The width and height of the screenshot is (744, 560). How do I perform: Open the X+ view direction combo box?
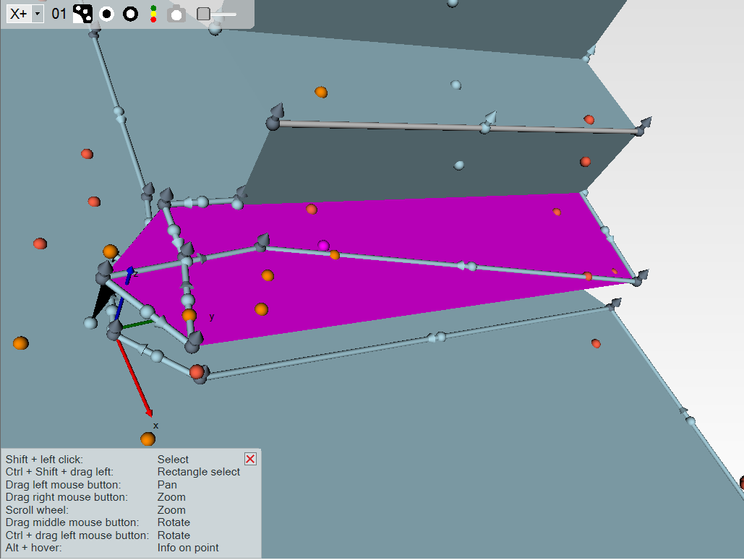click(20, 14)
